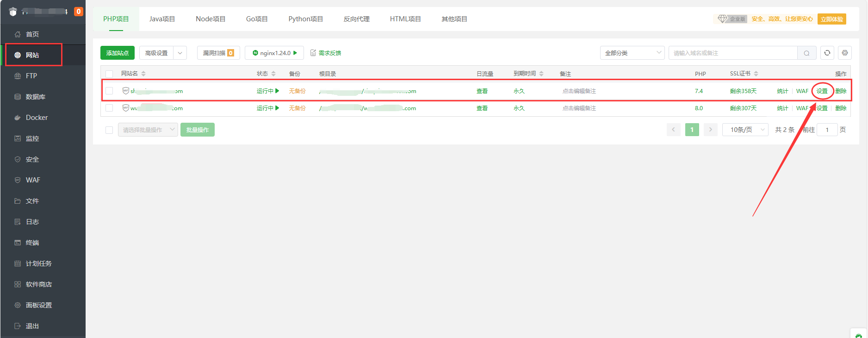The height and width of the screenshot is (338, 868).
Task: Click the refresh list icon
Action: click(x=827, y=53)
